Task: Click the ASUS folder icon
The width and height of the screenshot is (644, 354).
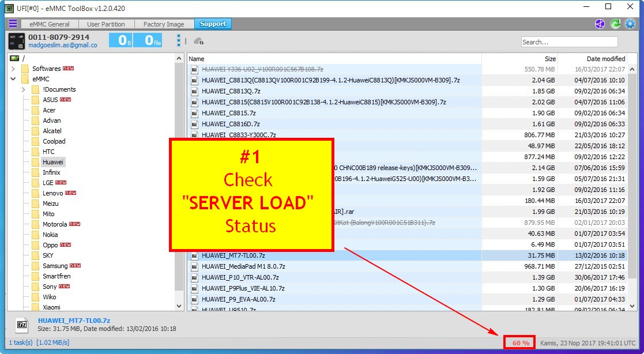Action: (35, 100)
